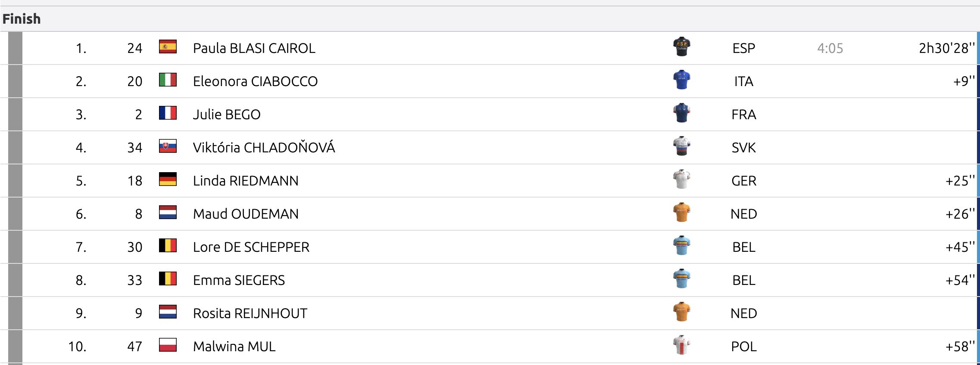
Task: Click the Spain flag beside Paula Blasi Cairol
Action: [x=168, y=46]
